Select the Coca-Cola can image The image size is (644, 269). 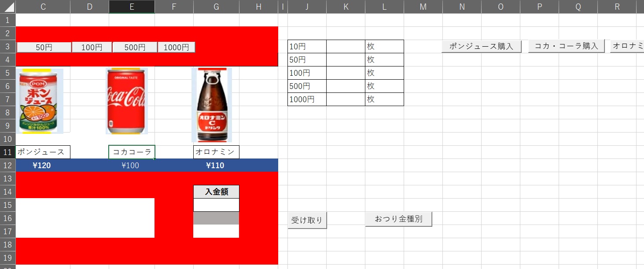(127, 101)
